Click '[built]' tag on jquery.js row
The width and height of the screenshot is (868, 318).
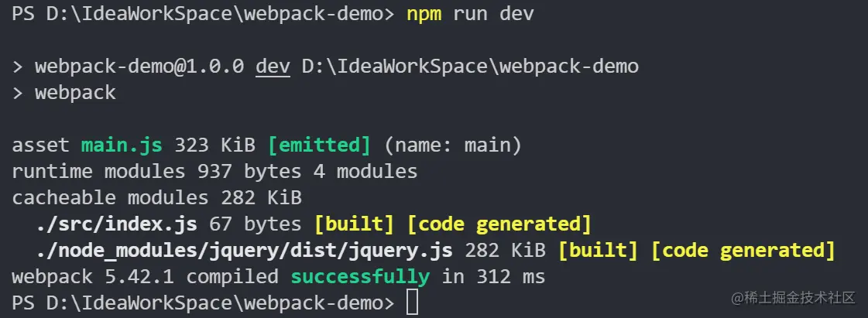tap(597, 251)
